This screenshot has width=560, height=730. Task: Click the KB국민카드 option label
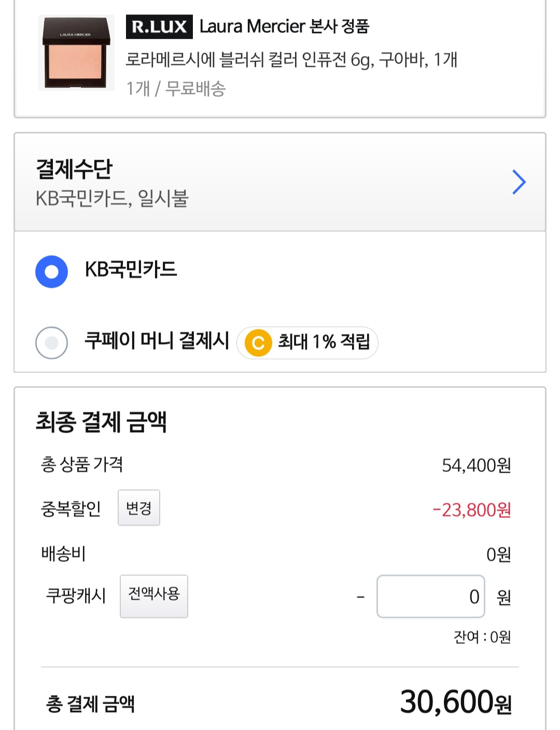(131, 270)
